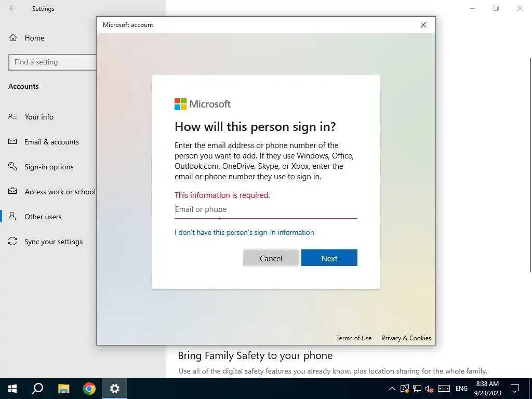The height and width of the screenshot is (399, 532).
Task: Click the Sign-in options key icon
Action: (x=12, y=166)
